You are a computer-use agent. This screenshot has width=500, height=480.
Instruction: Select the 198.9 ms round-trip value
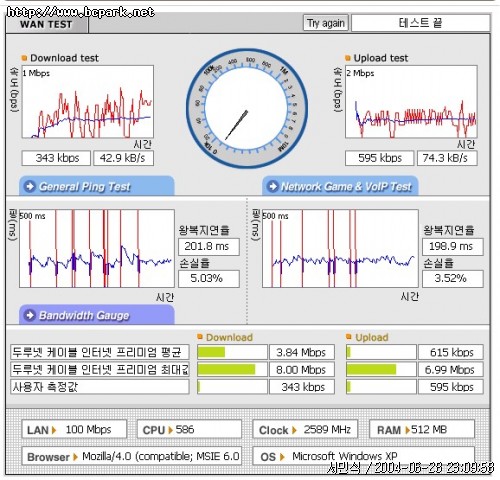click(453, 247)
